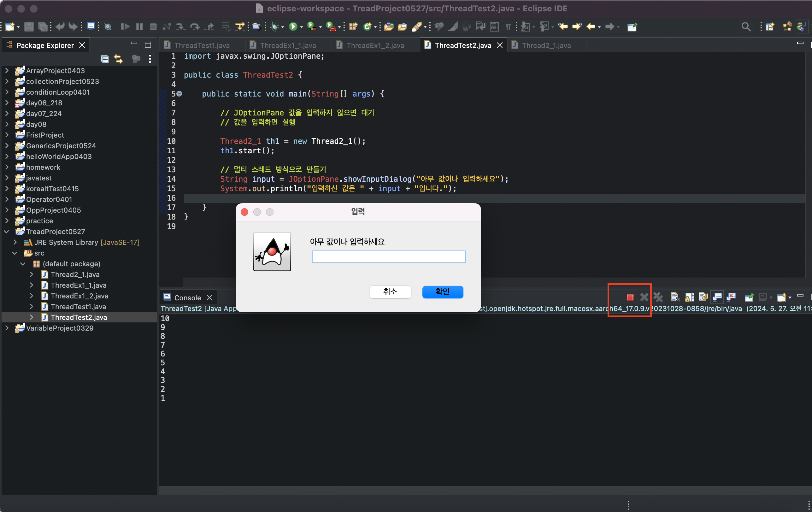Switch to the ThreadTest1.java editor tab
The width and height of the screenshot is (812, 512).
tap(202, 45)
